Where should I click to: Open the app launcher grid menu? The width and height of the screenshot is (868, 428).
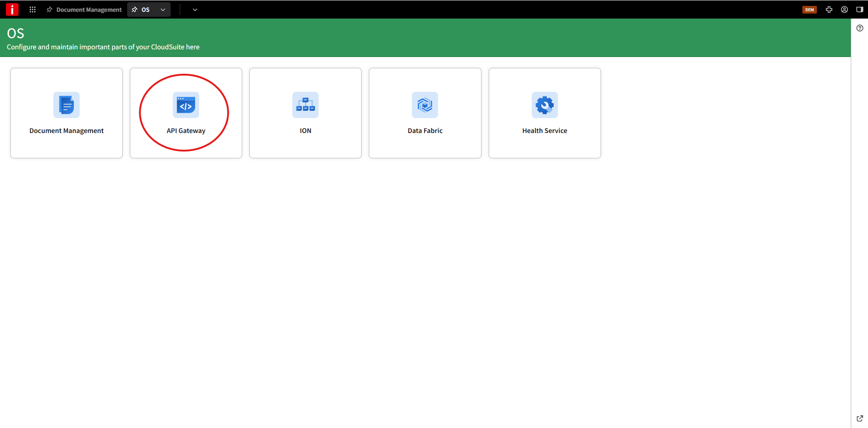pos(33,10)
